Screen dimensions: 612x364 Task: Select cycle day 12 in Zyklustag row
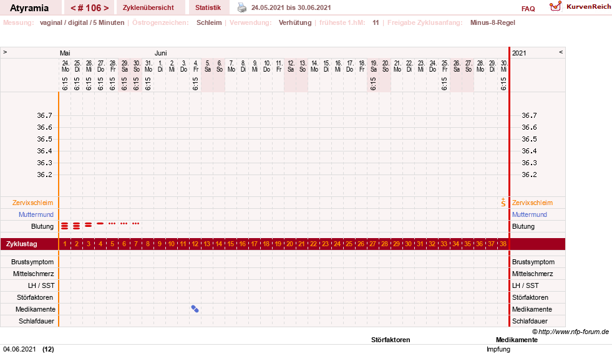(x=195, y=244)
